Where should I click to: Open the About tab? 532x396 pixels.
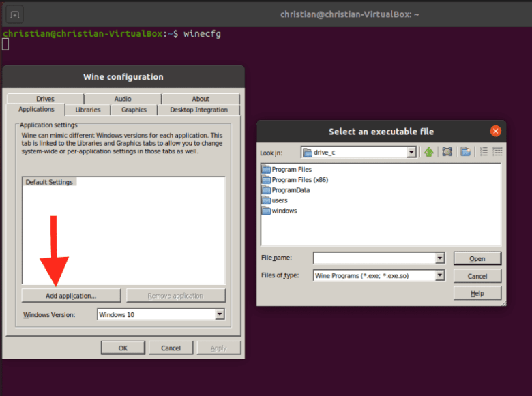click(x=201, y=99)
